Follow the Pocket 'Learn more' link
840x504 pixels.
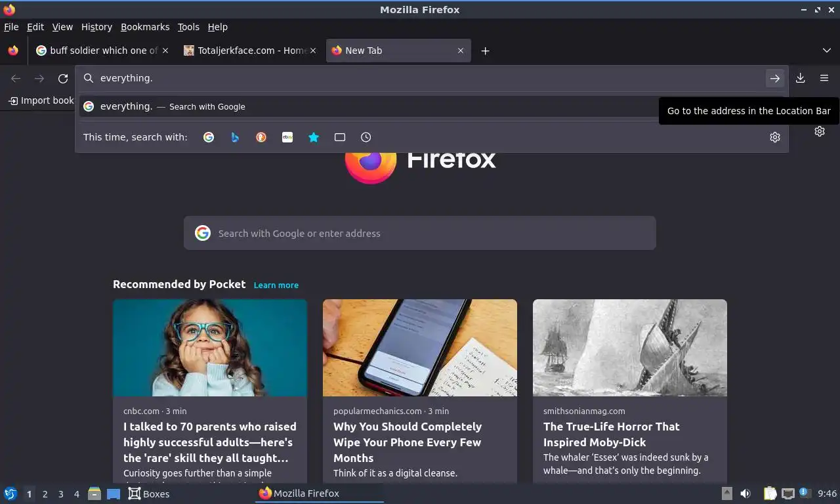click(x=276, y=285)
